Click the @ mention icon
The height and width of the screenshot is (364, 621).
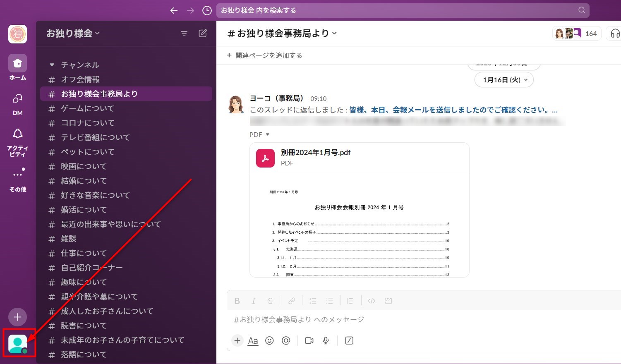(x=286, y=340)
